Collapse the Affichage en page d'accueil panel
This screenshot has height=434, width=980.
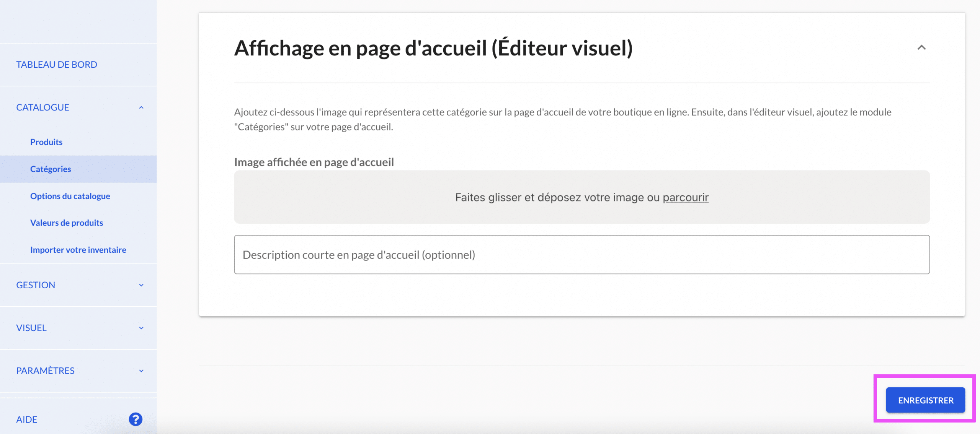921,48
